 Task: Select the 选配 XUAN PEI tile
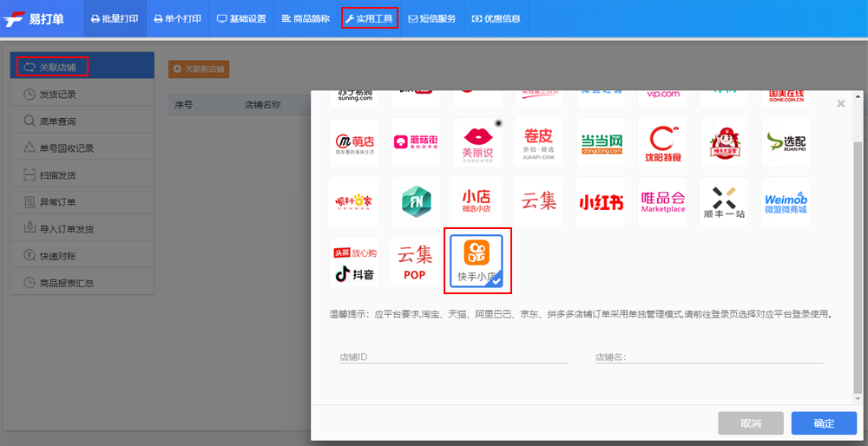[x=786, y=142]
